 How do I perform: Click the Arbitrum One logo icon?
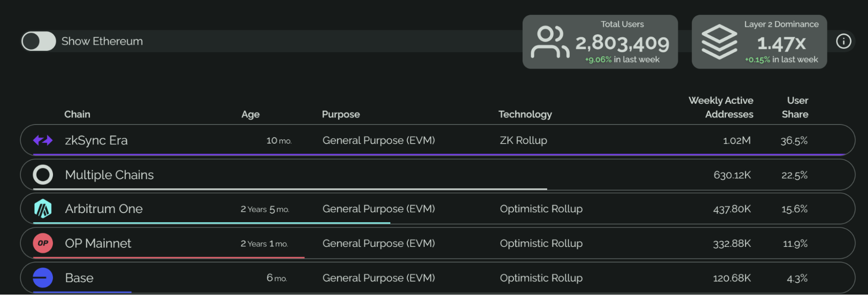(x=43, y=209)
